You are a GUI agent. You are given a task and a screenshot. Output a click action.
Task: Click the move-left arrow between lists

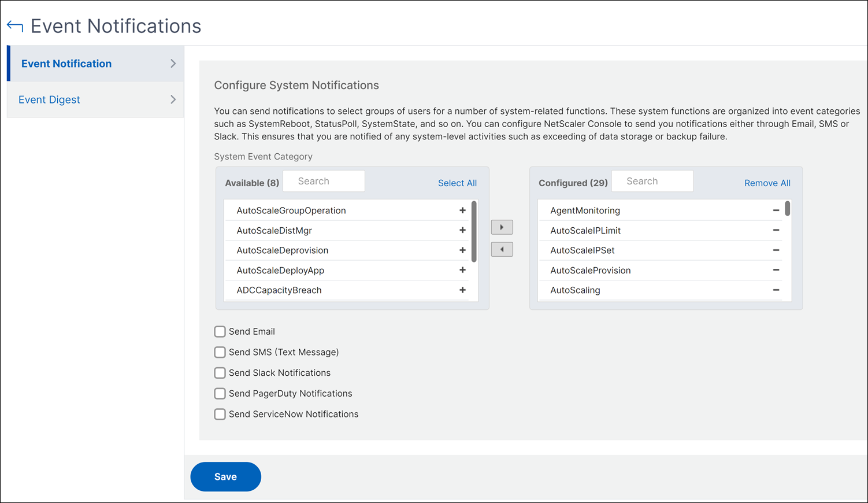[502, 250]
